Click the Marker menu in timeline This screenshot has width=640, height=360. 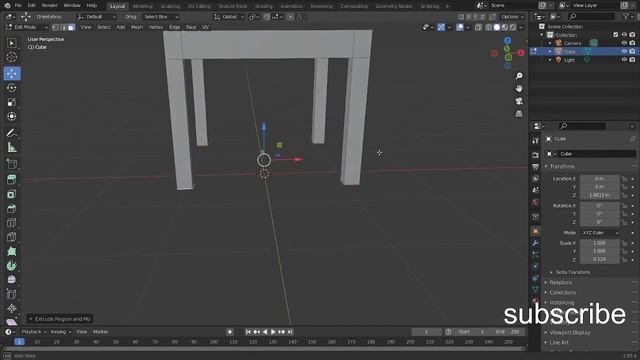[x=100, y=332]
